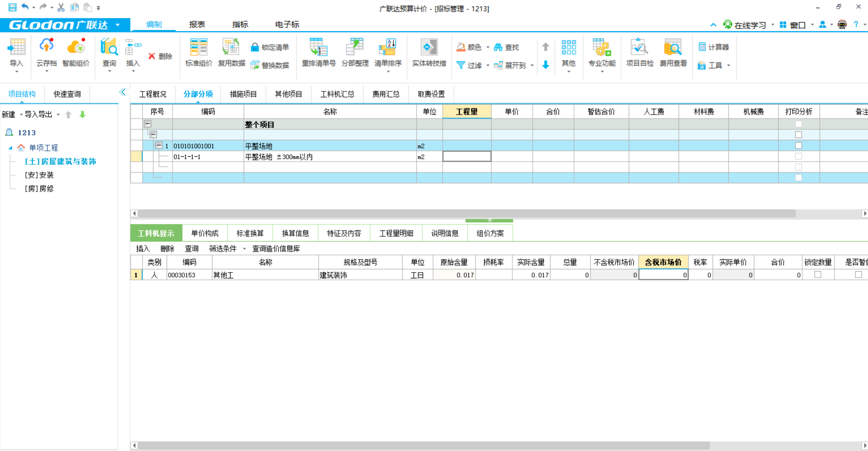This screenshot has width=868, height=451.
Task: Click 锁定清单 lock list icon
Action: click(x=255, y=47)
